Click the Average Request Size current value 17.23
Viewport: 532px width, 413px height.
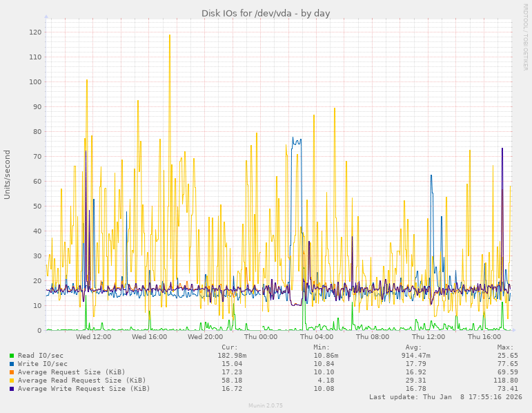pos(232,372)
